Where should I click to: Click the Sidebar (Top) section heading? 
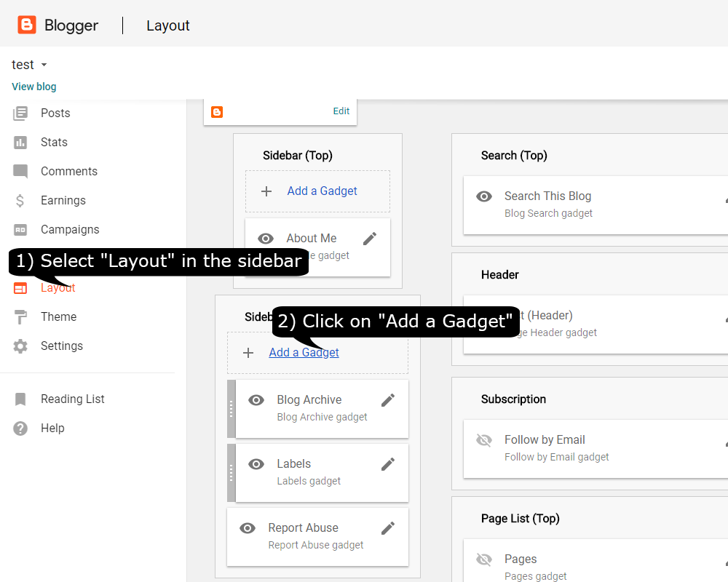click(298, 156)
